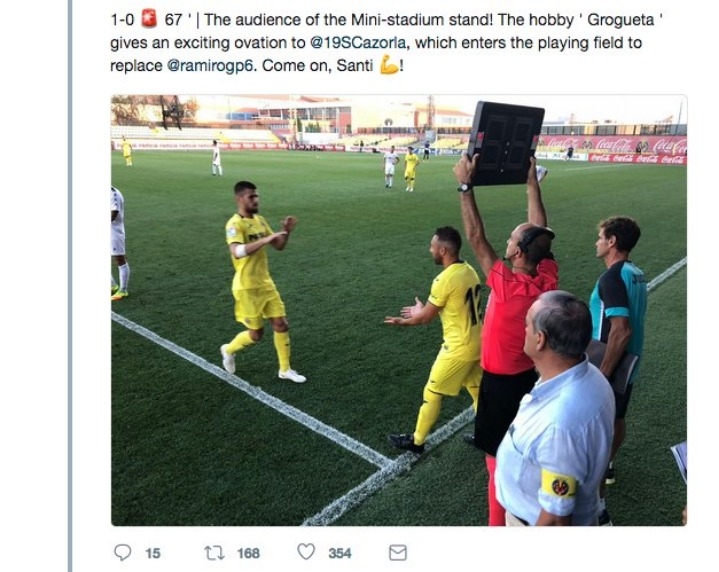Click the reply speech bubble icon
The width and height of the screenshot is (719, 572).
122,552
